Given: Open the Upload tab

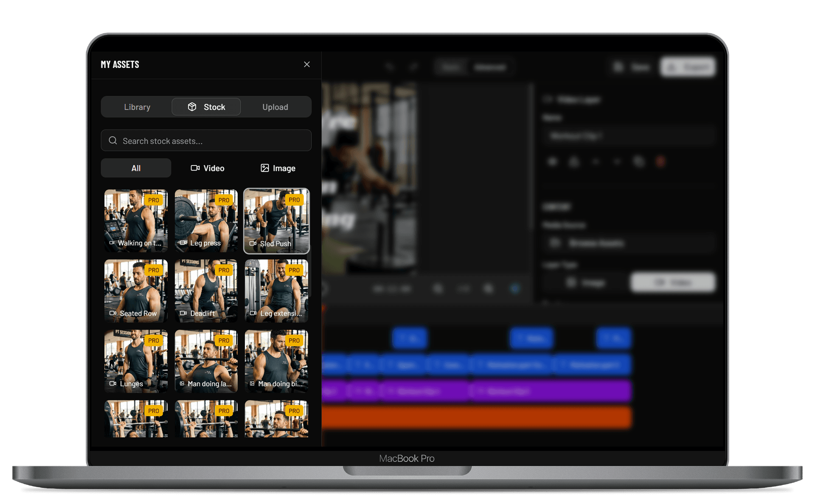Looking at the screenshot, I should pyautogui.click(x=275, y=107).
